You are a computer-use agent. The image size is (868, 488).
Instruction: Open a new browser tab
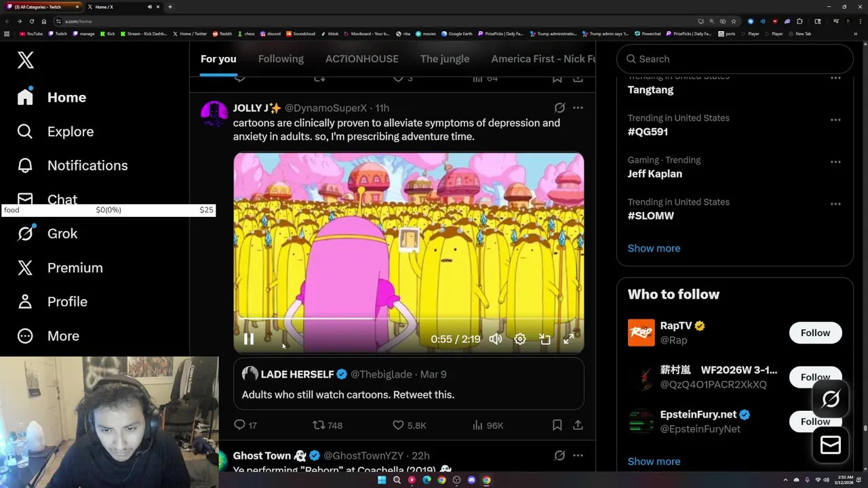pyautogui.click(x=170, y=7)
